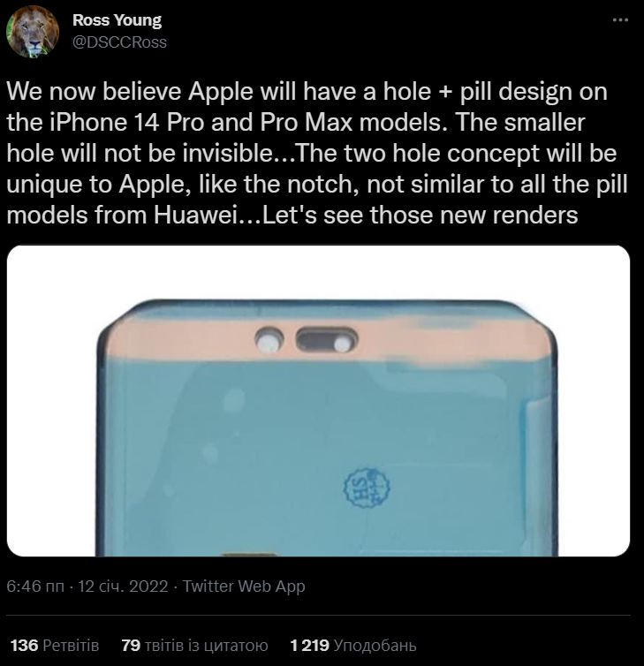View the 79 твітів із цитатою

pyautogui.click(x=195, y=645)
